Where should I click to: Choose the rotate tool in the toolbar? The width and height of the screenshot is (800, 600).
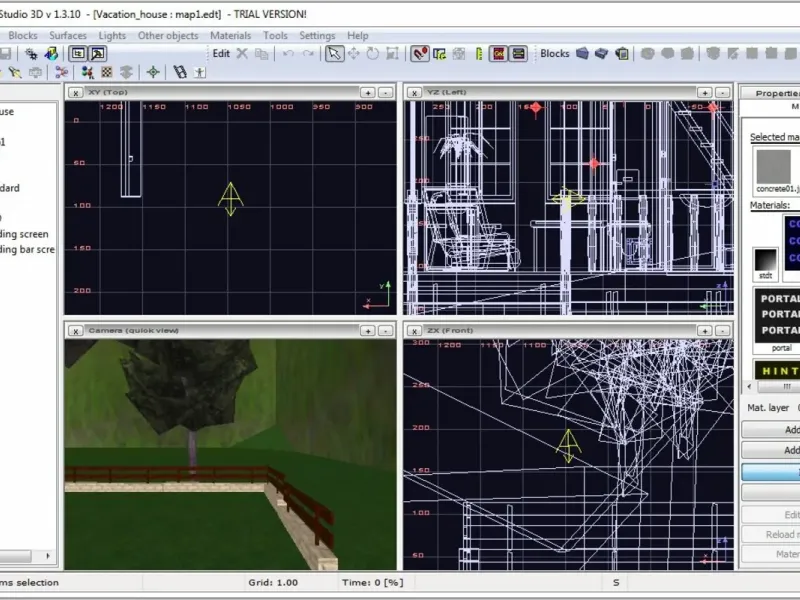click(x=372, y=54)
